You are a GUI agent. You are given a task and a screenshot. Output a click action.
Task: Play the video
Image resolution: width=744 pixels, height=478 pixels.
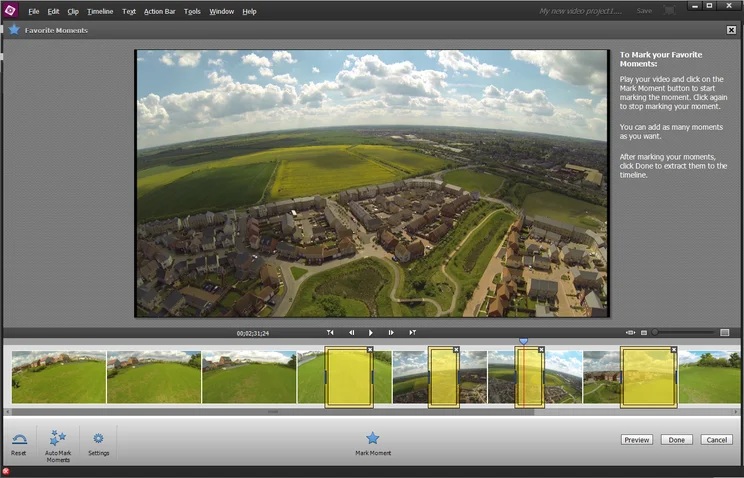371,333
